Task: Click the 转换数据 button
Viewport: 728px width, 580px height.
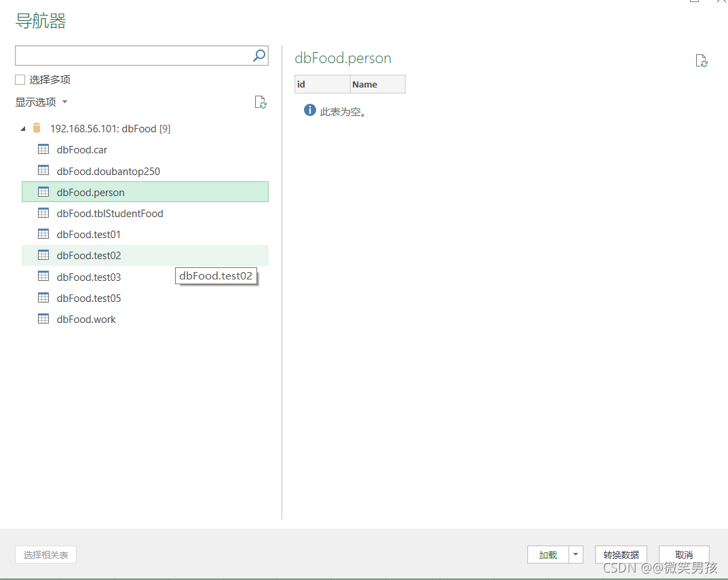Action: click(620, 554)
